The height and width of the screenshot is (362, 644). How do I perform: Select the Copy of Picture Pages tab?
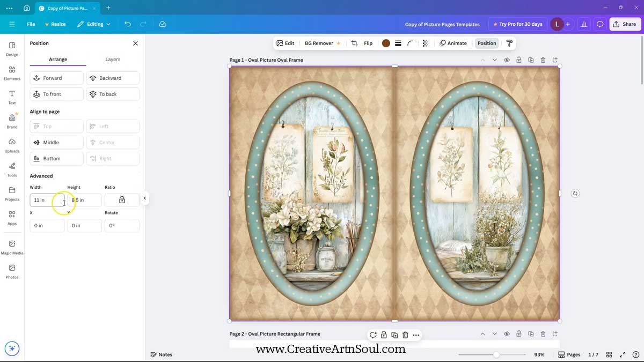67,8
